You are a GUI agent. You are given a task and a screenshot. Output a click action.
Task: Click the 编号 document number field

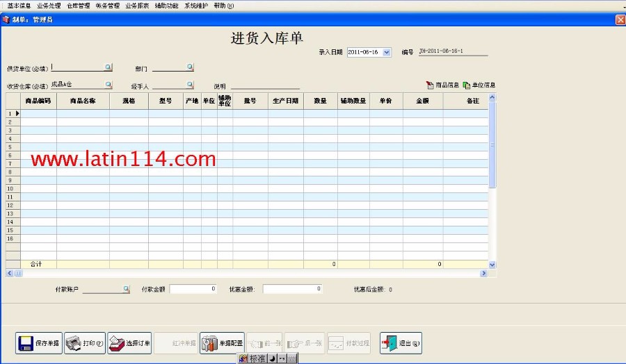[x=453, y=51]
